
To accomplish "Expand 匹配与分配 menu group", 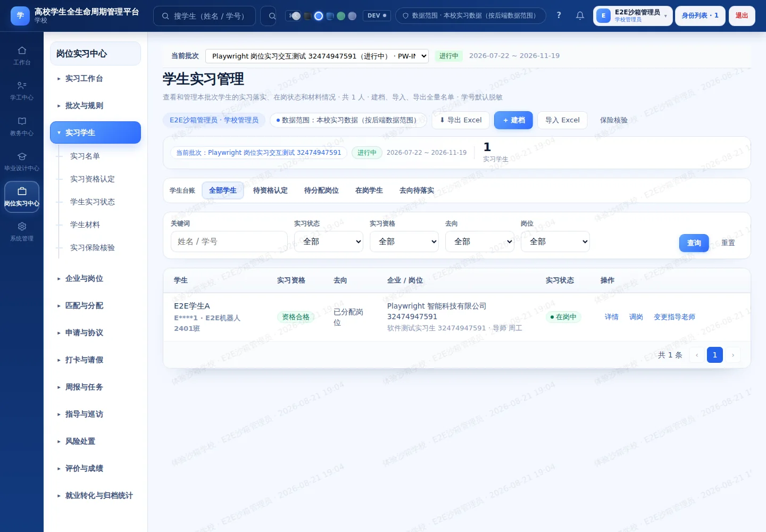I will click(x=95, y=306).
